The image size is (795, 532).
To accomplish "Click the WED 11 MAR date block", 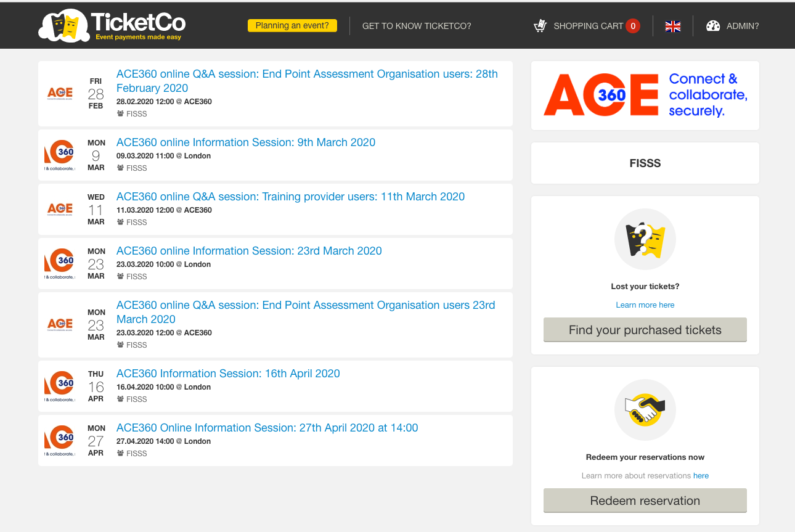I will [96, 210].
